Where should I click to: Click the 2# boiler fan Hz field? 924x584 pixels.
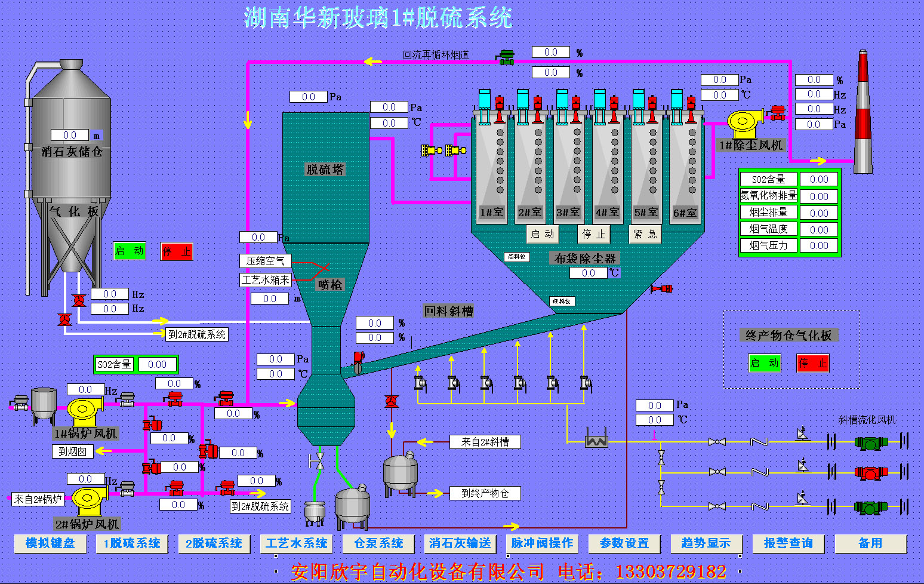coord(85,479)
